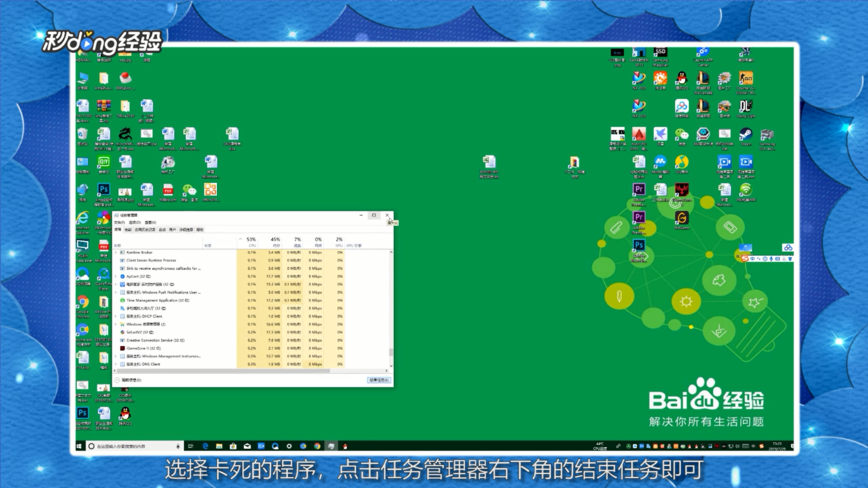The height and width of the screenshot is (488, 868).
Task: Open Microsoft Store from the taskbar
Action: (233, 446)
